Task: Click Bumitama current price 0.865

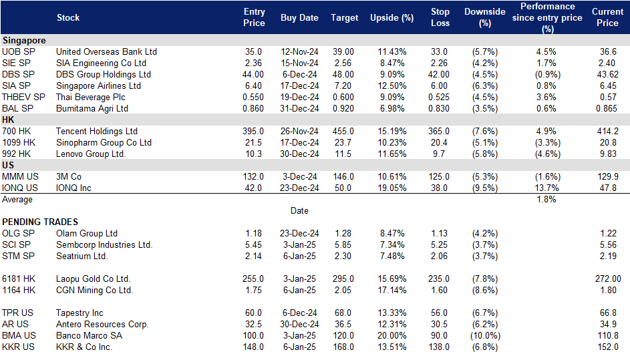Action: 607,108
